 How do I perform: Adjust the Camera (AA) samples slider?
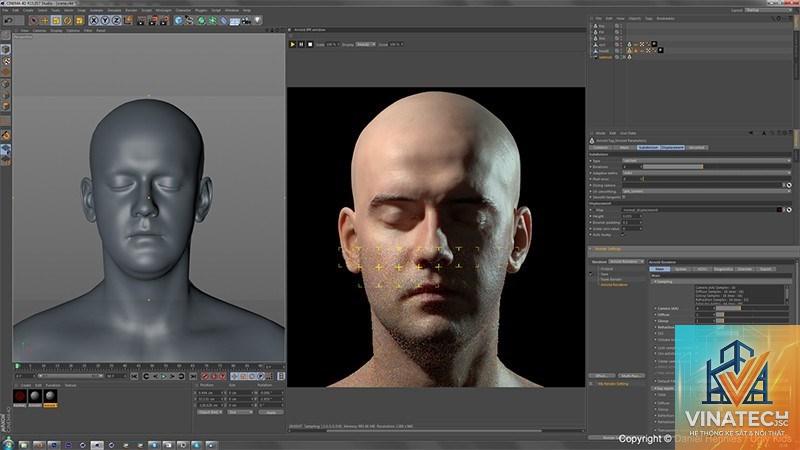click(x=752, y=308)
